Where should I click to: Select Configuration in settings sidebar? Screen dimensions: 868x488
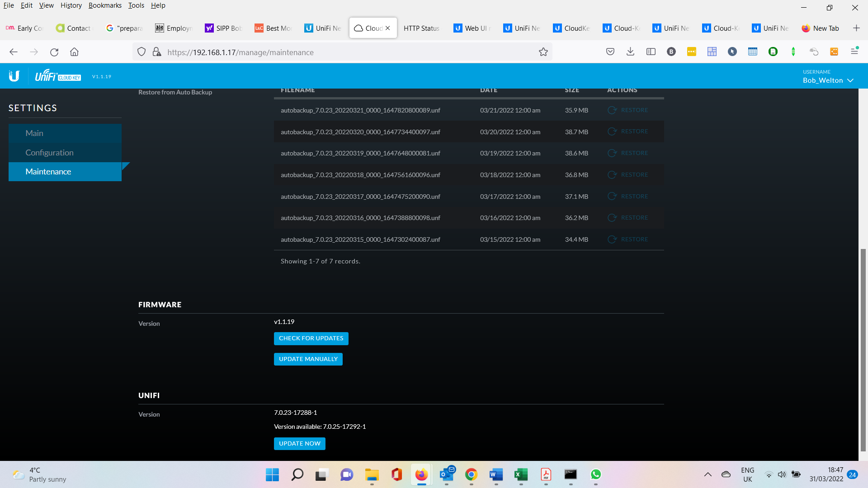[65, 153]
